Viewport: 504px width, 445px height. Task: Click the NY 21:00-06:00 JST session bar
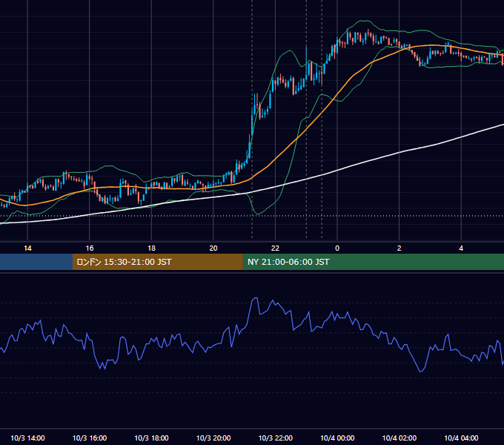point(373,262)
